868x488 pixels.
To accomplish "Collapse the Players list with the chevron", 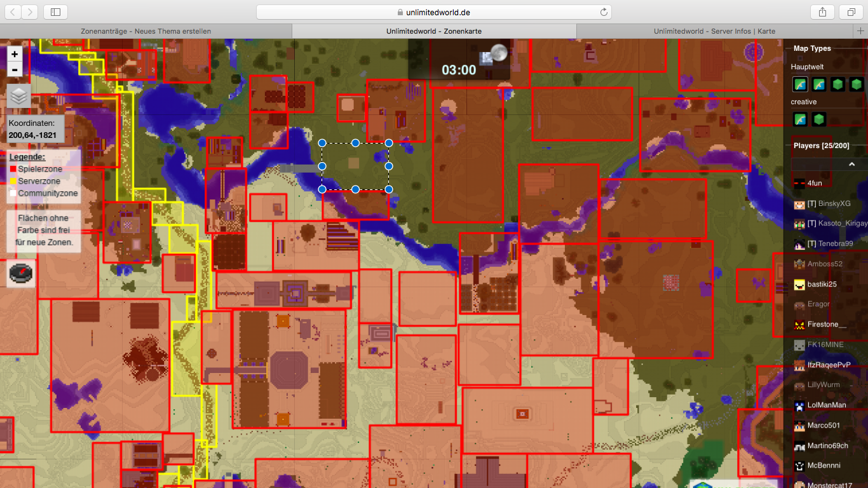I will click(852, 165).
